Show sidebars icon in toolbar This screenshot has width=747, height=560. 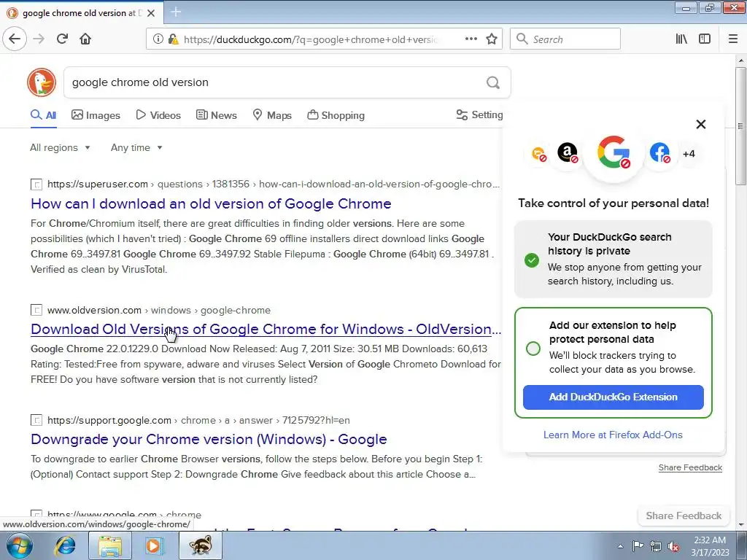[x=705, y=39]
